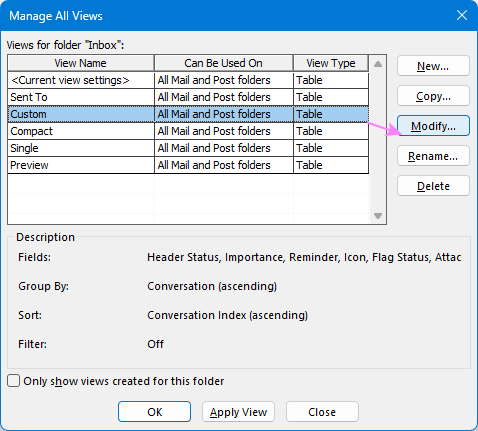Select the Sent To view
Screen dimensions: 478x431
click(x=188, y=97)
